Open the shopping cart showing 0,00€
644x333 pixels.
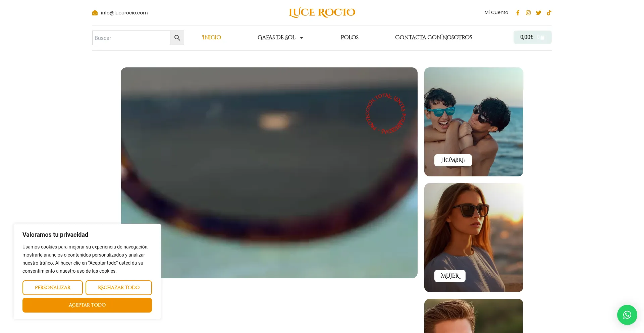(x=532, y=37)
